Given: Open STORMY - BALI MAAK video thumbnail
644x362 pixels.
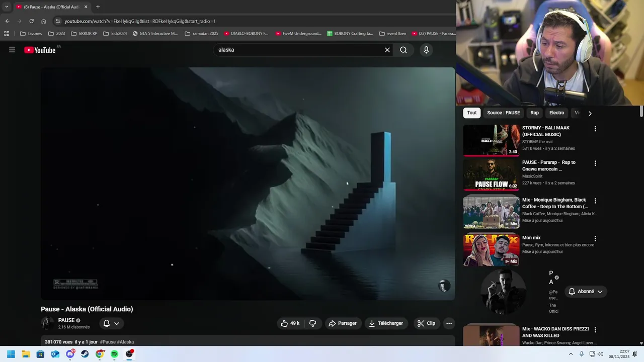Looking at the screenshot, I should [x=491, y=140].
